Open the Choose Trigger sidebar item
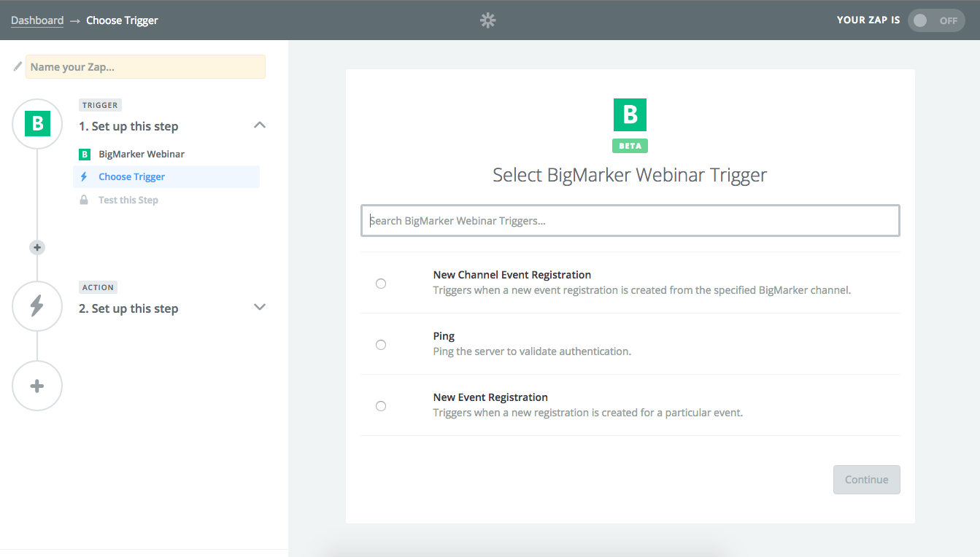Viewport: 980px width, 557px height. coord(166,176)
